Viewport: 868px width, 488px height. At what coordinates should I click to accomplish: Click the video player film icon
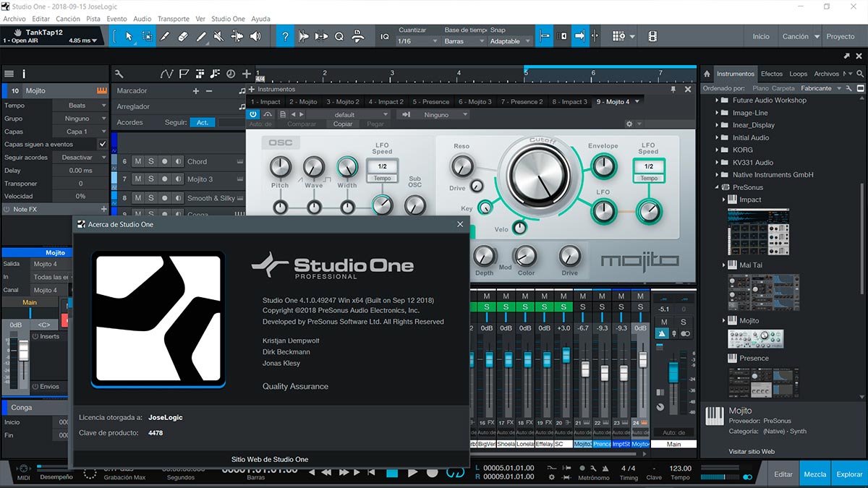pyautogui.click(x=652, y=36)
